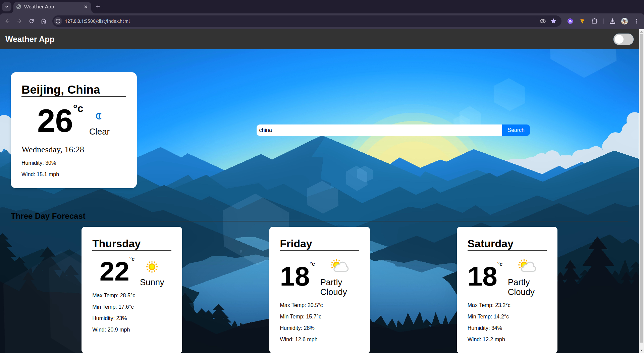Open the browser three-dot menu
The height and width of the screenshot is (353, 644).
637,21
